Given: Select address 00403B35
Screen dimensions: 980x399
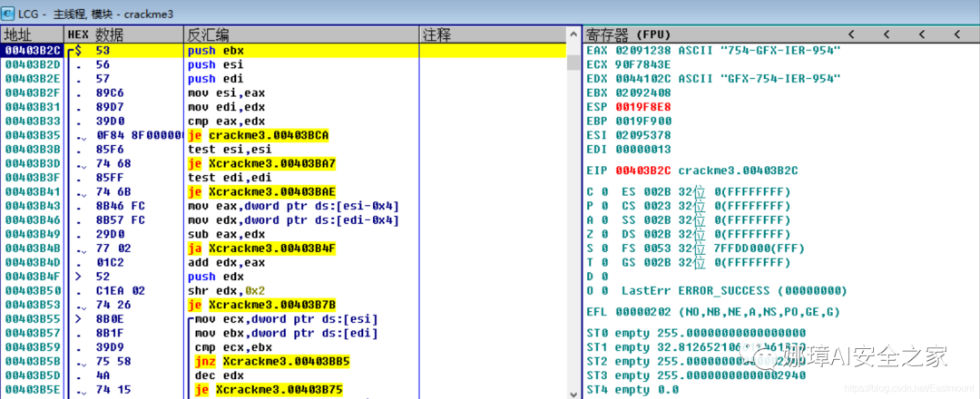Looking at the screenshot, I should coord(32,135).
